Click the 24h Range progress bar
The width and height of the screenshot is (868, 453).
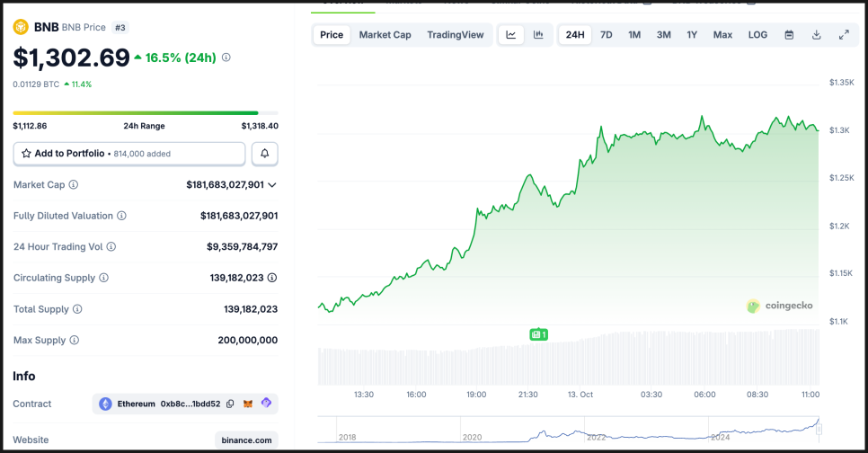click(x=146, y=113)
